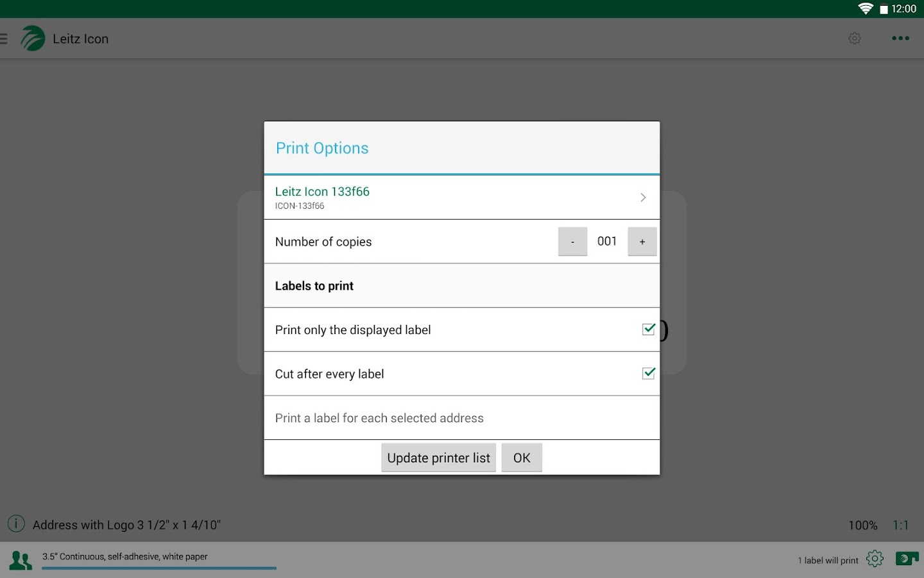This screenshot has height=578, width=924.
Task: Open the settings gear in the top bar
Action: coord(855,39)
